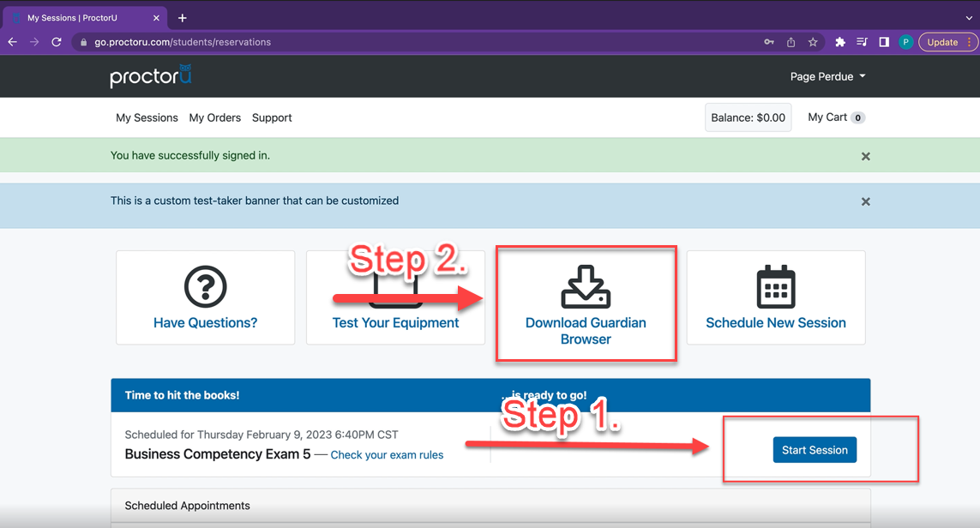This screenshot has height=528, width=980.
Task: Open My Cart
Action: (x=836, y=117)
